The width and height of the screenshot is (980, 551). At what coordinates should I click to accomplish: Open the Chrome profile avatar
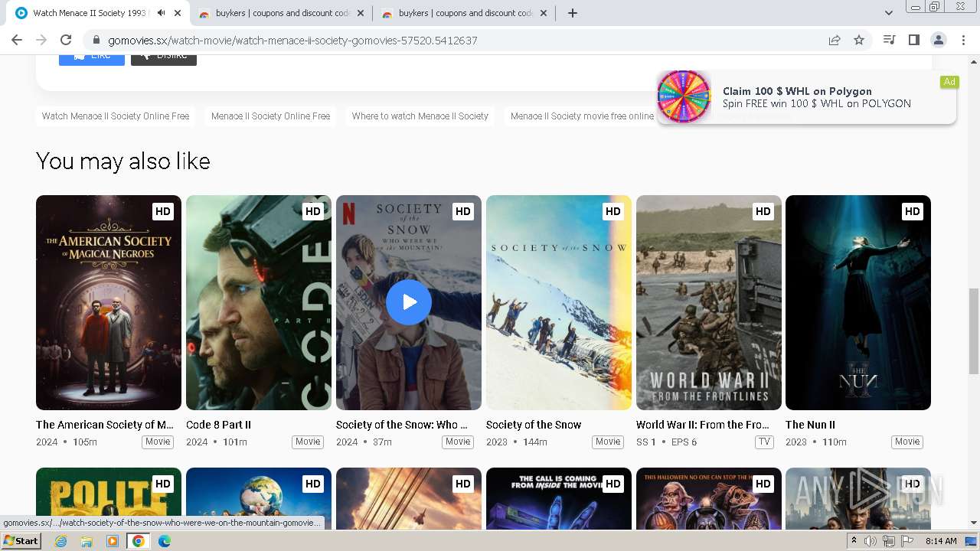[x=938, y=41]
